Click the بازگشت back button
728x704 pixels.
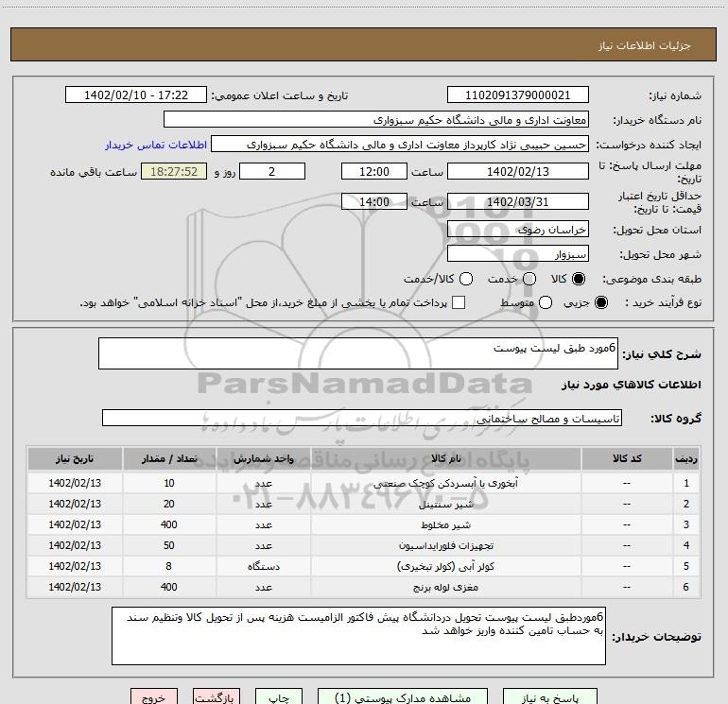[x=217, y=697]
